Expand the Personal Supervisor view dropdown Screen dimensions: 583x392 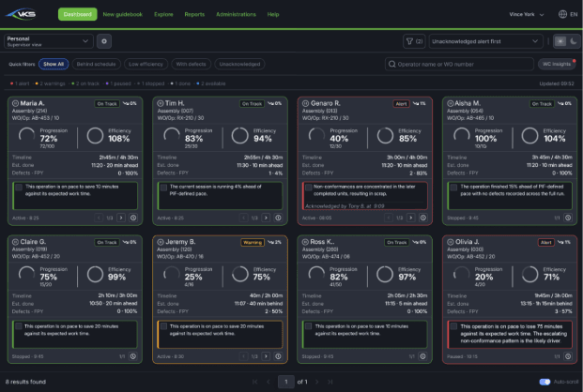48,41
